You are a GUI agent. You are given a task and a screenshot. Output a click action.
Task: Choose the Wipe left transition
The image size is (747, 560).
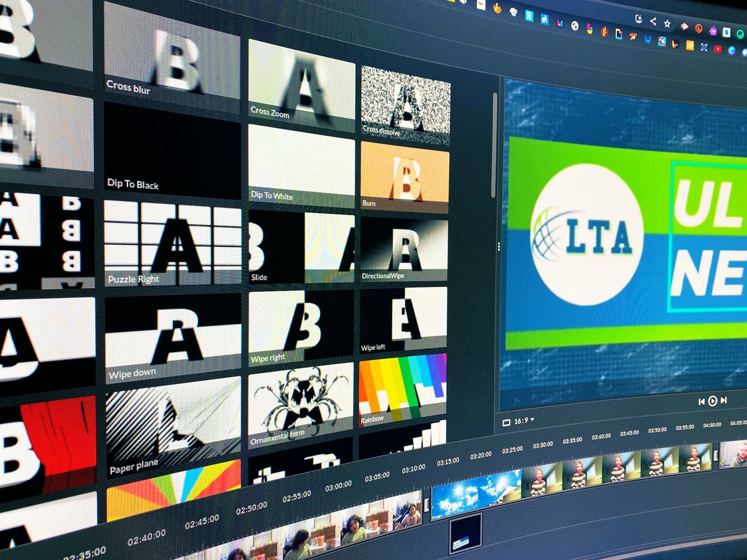[403, 320]
